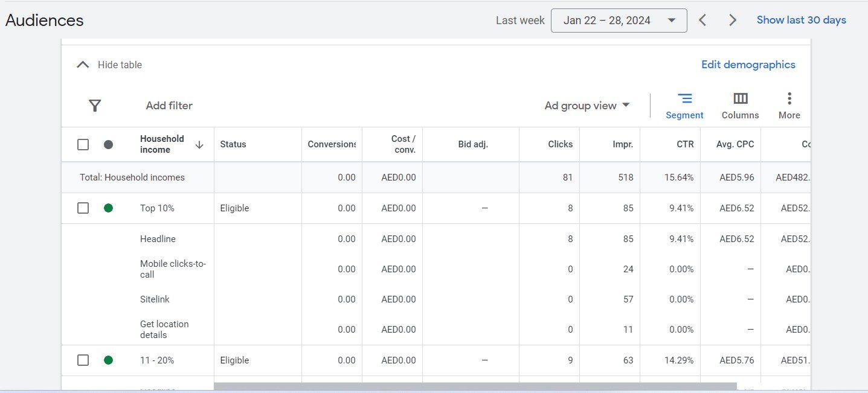Open the Ad group view dropdown
This screenshot has width=868, height=393.
click(587, 106)
